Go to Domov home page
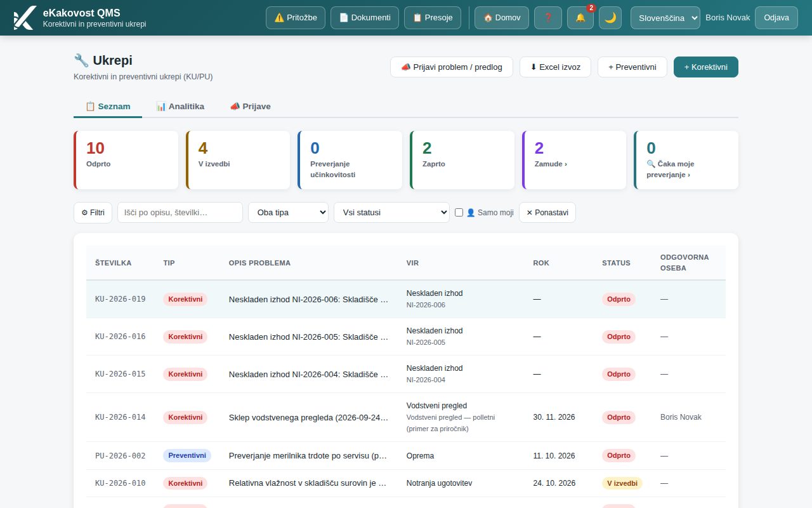 click(502, 18)
